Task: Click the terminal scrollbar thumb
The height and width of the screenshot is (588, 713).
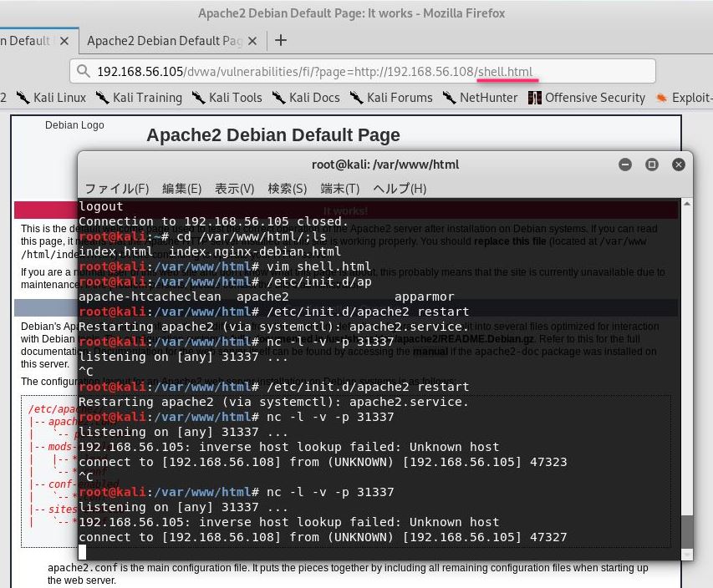Action: click(687, 532)
